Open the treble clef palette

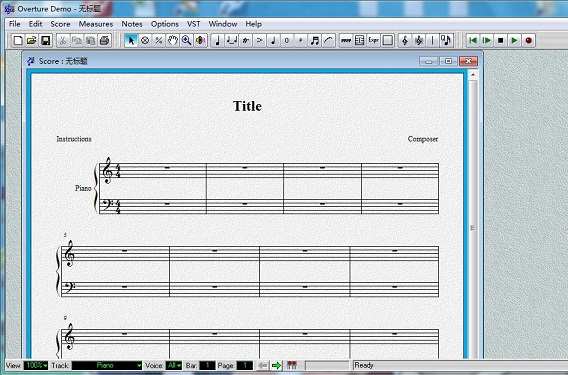[405, 40]
